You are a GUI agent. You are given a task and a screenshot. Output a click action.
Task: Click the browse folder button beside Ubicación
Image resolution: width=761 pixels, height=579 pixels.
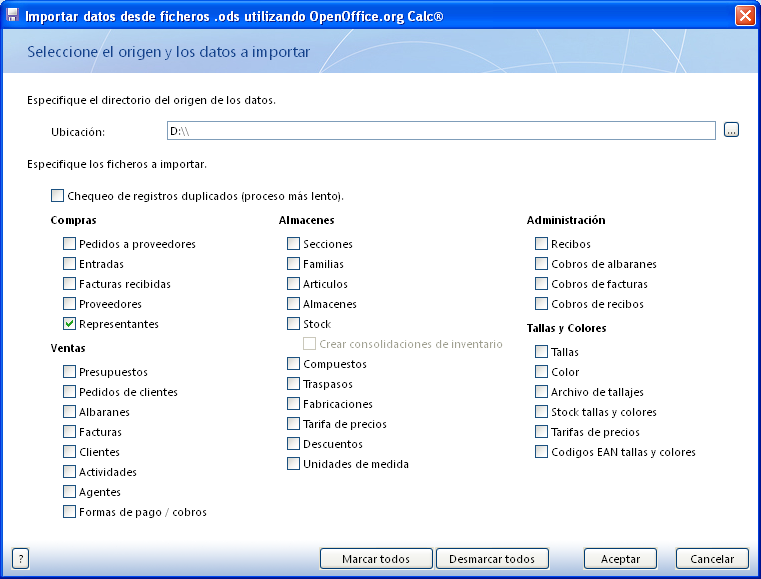[731, 131]
